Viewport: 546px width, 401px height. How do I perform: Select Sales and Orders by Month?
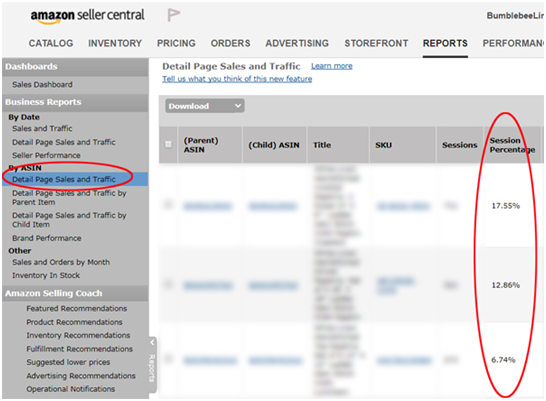(x=61, y=262)
